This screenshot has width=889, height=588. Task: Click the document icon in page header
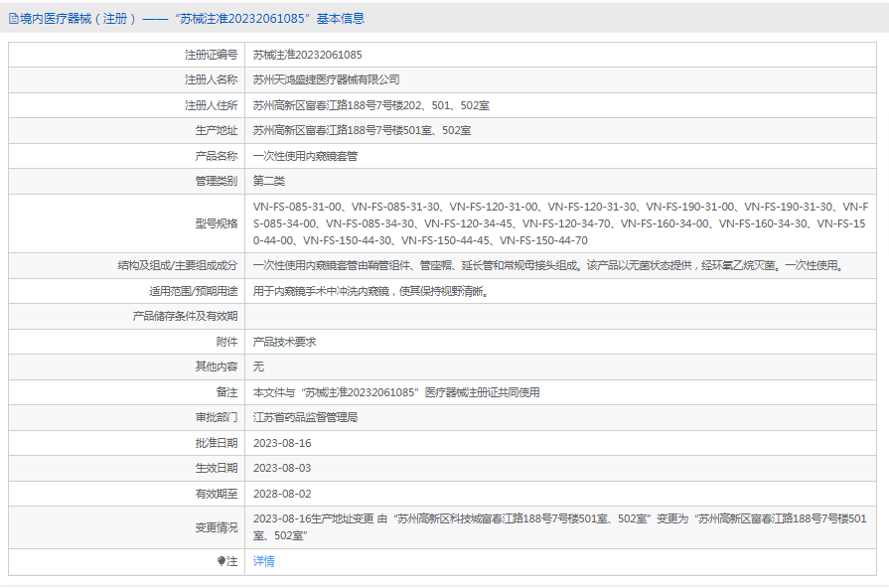(13, 19)
